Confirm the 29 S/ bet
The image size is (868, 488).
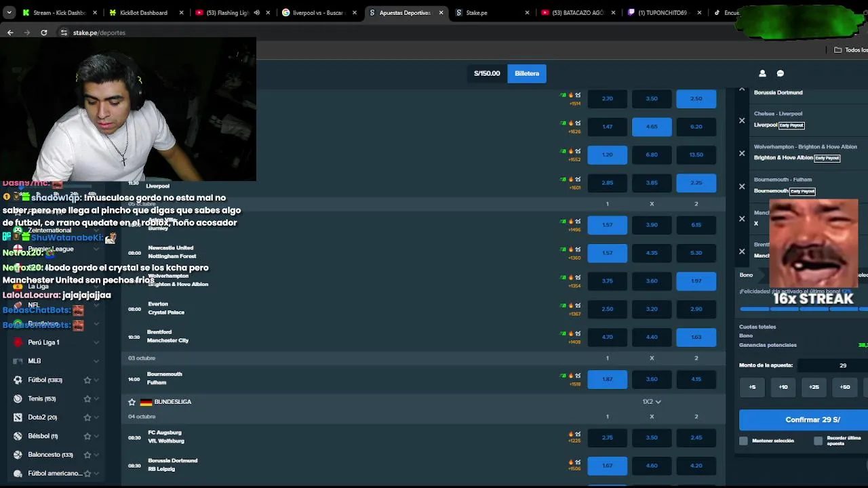tap(804, 420)
